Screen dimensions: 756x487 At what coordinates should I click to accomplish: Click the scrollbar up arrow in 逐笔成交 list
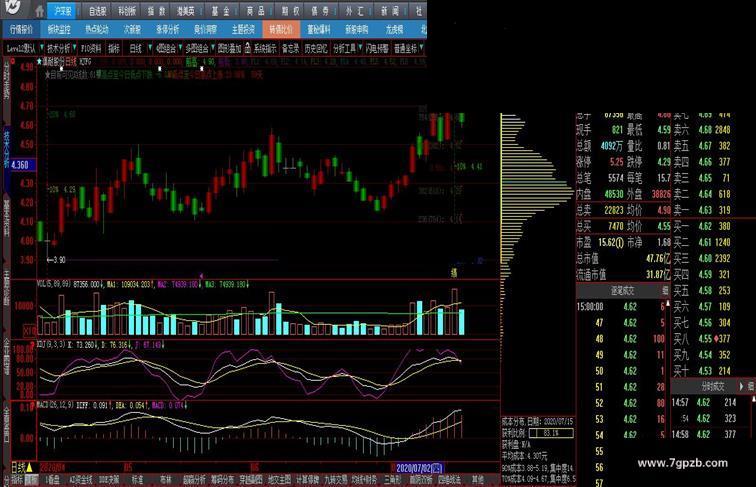click(x=668, y=303)
